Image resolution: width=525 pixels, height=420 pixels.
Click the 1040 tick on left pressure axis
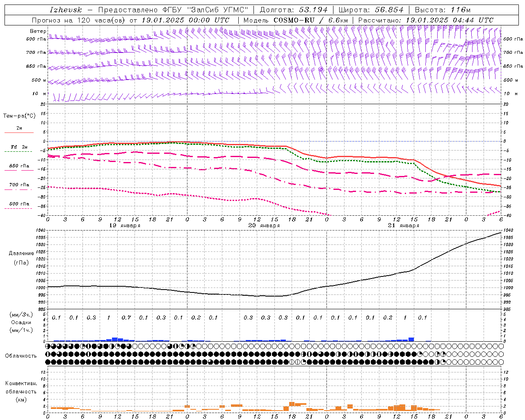41,231
